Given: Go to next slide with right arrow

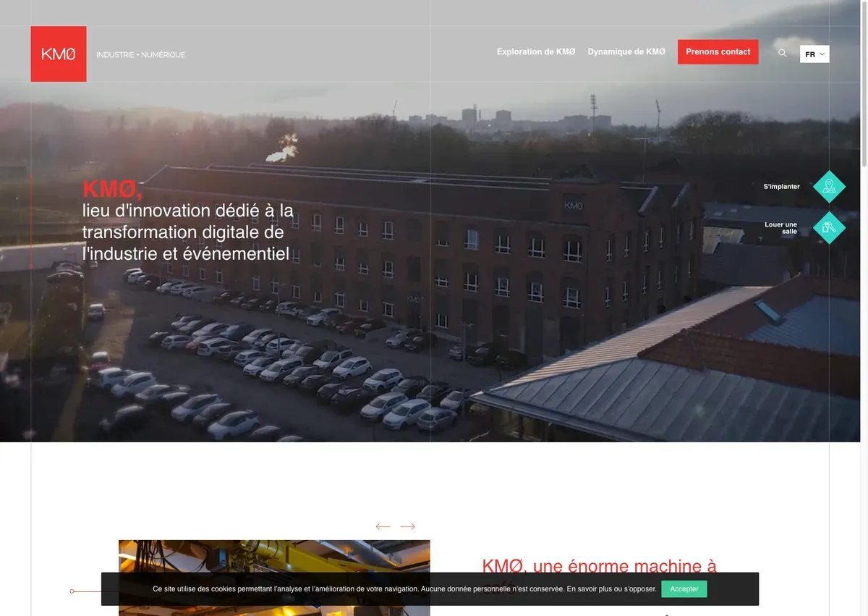Looking at the screenshot, I should tap(408, 527).
